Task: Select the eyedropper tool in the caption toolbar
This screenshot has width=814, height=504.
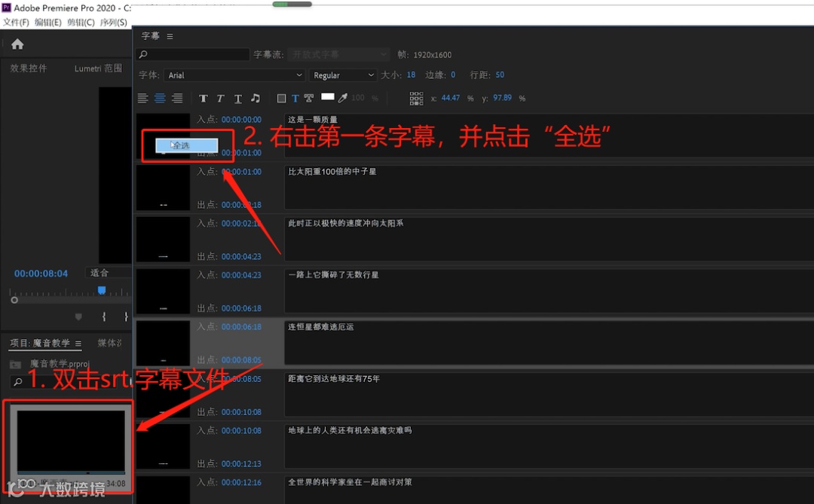Action: tap(342, 98)
